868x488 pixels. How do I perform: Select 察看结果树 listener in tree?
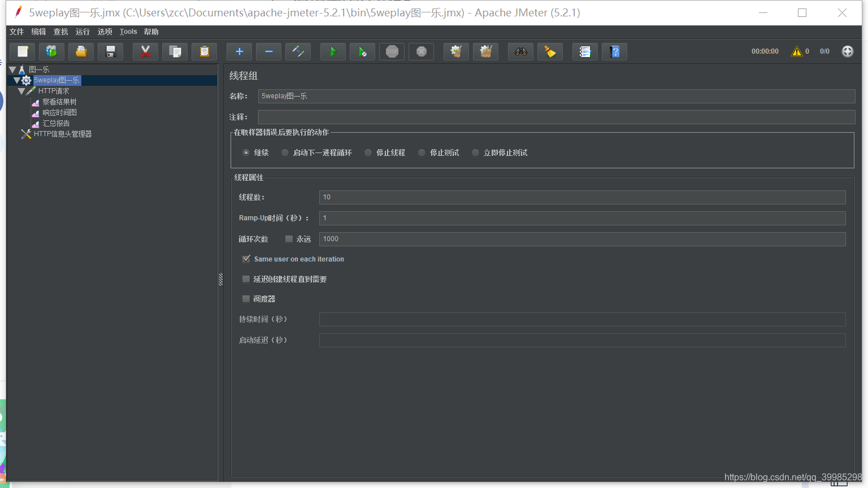pos(59,102)
